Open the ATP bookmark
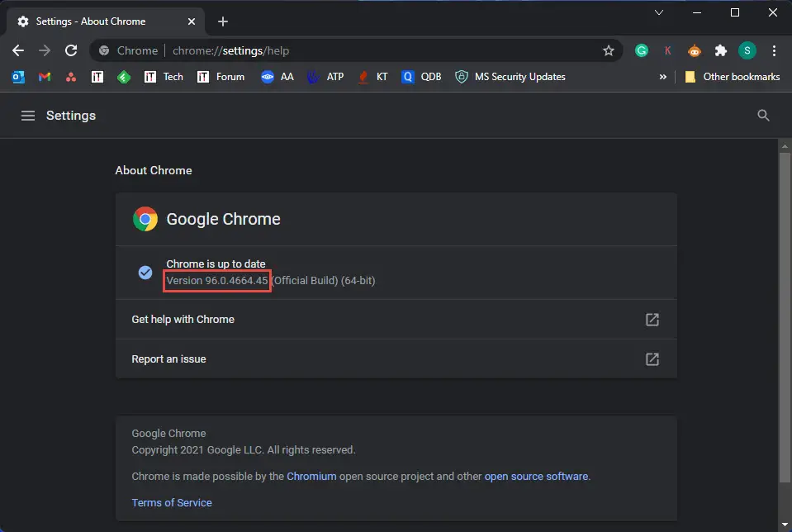 325,77
